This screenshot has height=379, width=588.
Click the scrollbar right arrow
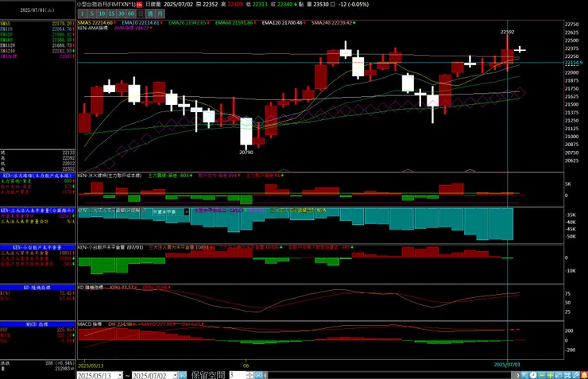518,375
